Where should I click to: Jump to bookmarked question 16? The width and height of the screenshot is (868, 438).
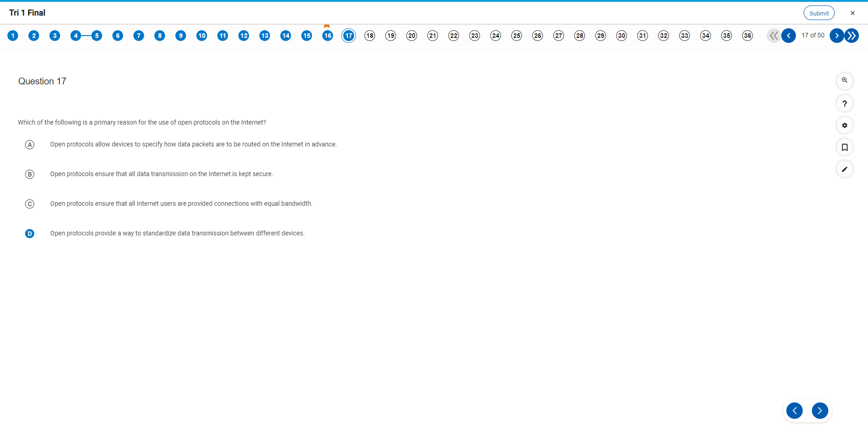328,36
